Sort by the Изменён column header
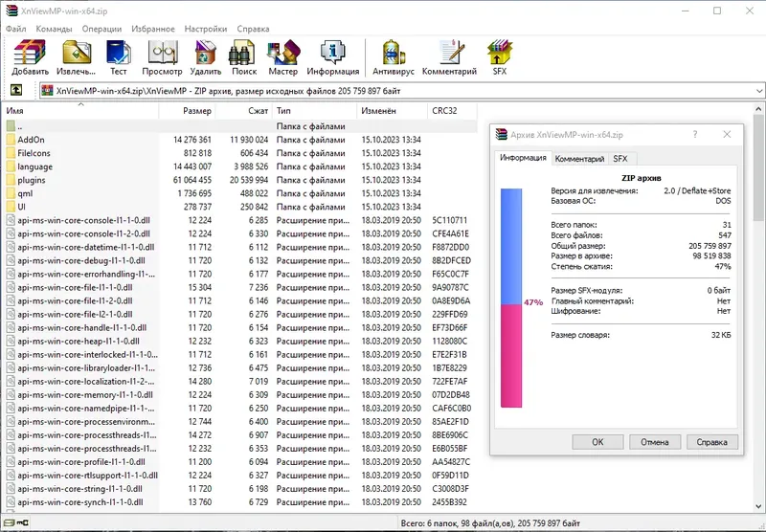The image size is (766, 532). (393, 111)
